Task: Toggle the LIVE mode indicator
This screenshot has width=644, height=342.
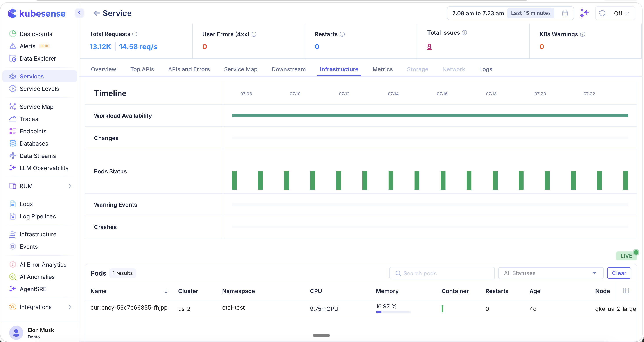Action: tap(626, 256)
